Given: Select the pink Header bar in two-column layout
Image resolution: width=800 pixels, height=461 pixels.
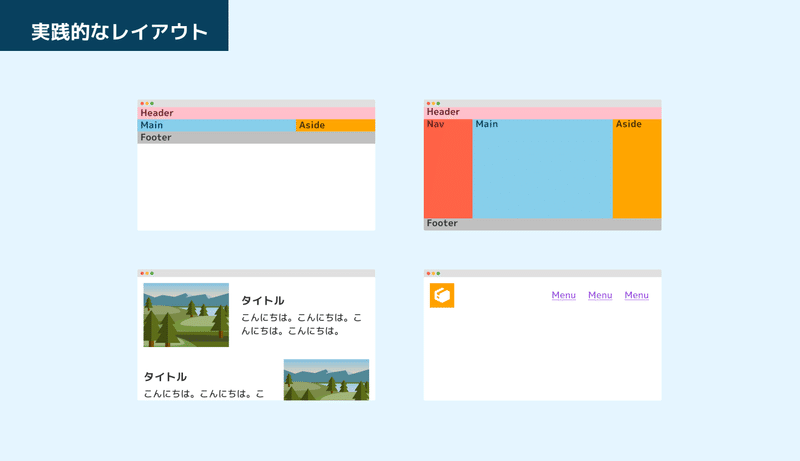Looking at the screenshot, I should click(x=256, y=113).
